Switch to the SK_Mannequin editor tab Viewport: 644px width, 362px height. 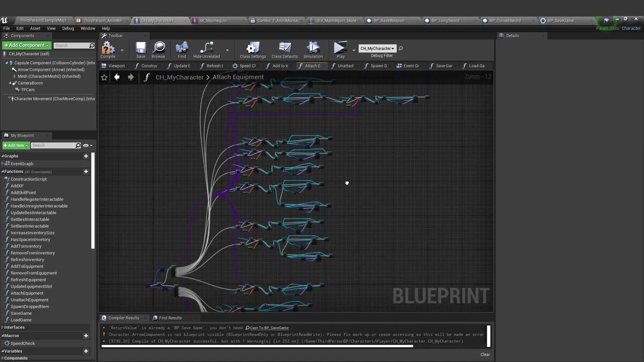click(213, 21)
